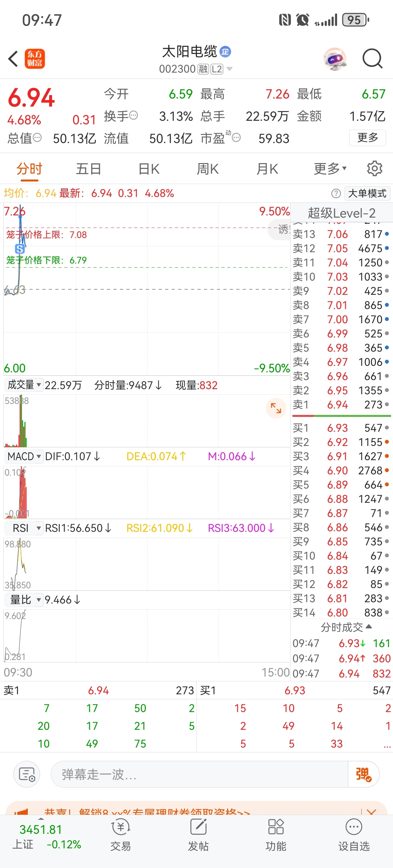Tap 买11 row at 6.83
This screenshot has width=393, height=868.
pos(341,570)
